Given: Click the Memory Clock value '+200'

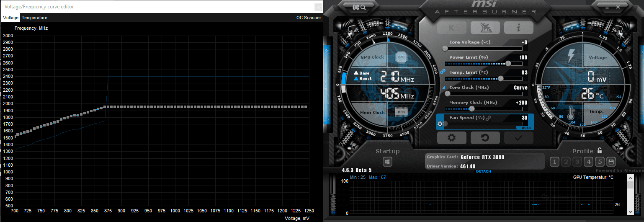Looking at the screenshot, I should (522, 103).
